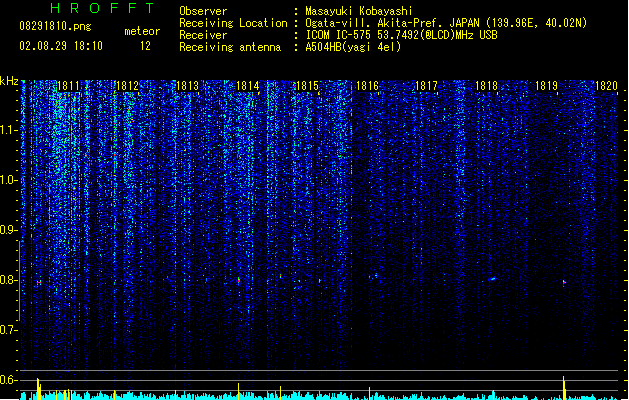The height and width of the screenshot is (400, 629).
Task: Click the tall yellow power spike after 1819
Action: pos(564,388)
